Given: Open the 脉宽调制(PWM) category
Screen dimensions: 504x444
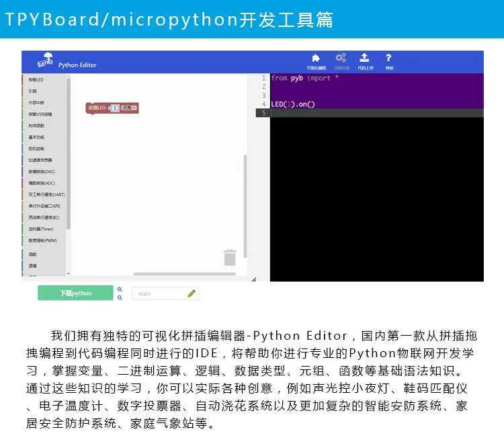Looking at the screenshot, I should click(43, 241).
